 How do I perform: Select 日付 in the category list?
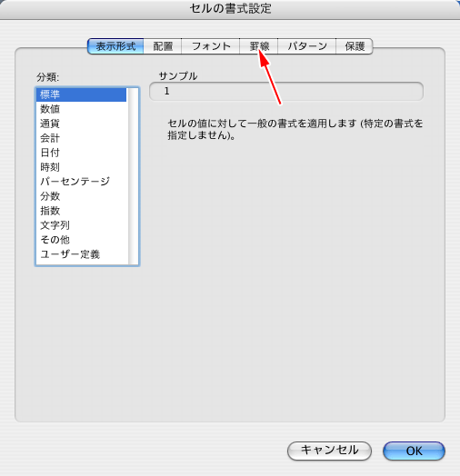pyautogui.click(x=82, y=153)
